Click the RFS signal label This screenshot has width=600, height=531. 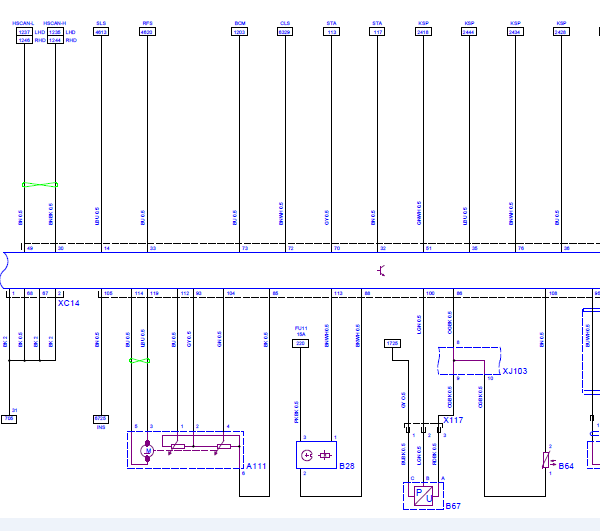pyautogui.click(x=147, y=23)
